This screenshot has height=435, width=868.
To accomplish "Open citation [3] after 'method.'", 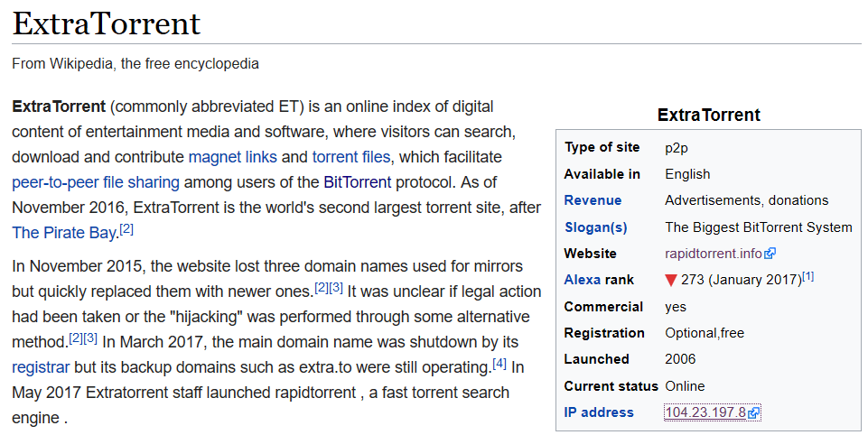I will coord(90,338).
